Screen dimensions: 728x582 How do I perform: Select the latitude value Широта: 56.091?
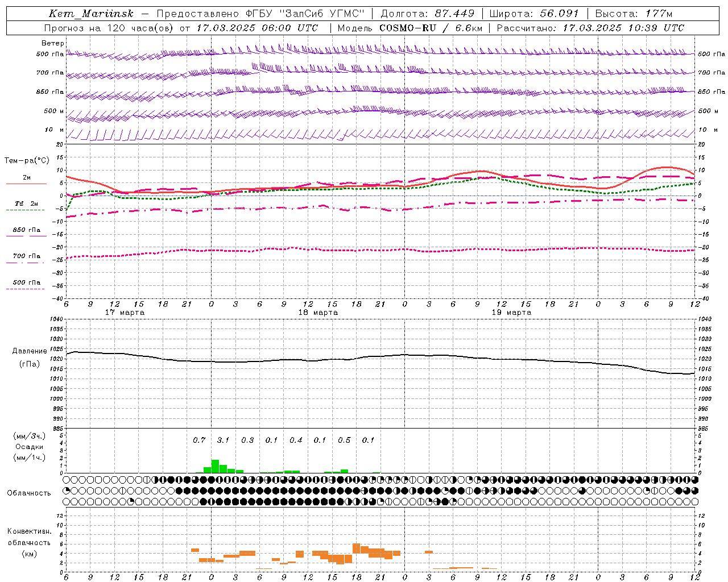click(533, 14)
